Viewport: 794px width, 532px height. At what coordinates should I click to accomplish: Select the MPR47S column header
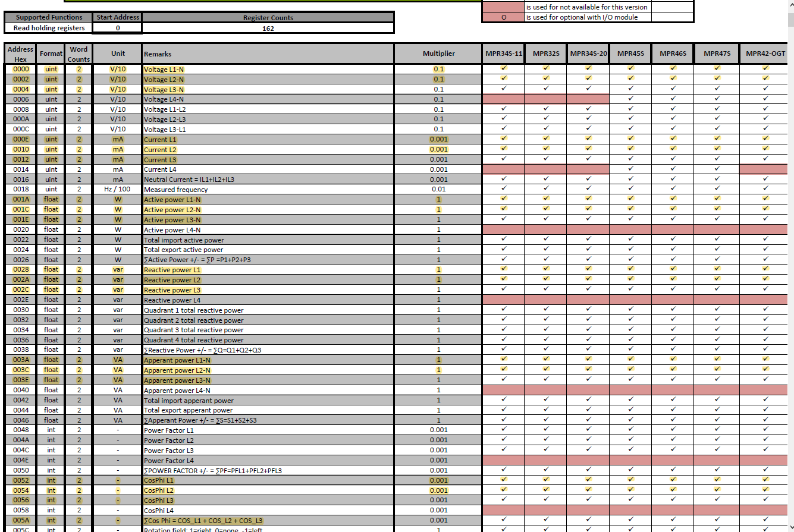(x=717, y=53)
